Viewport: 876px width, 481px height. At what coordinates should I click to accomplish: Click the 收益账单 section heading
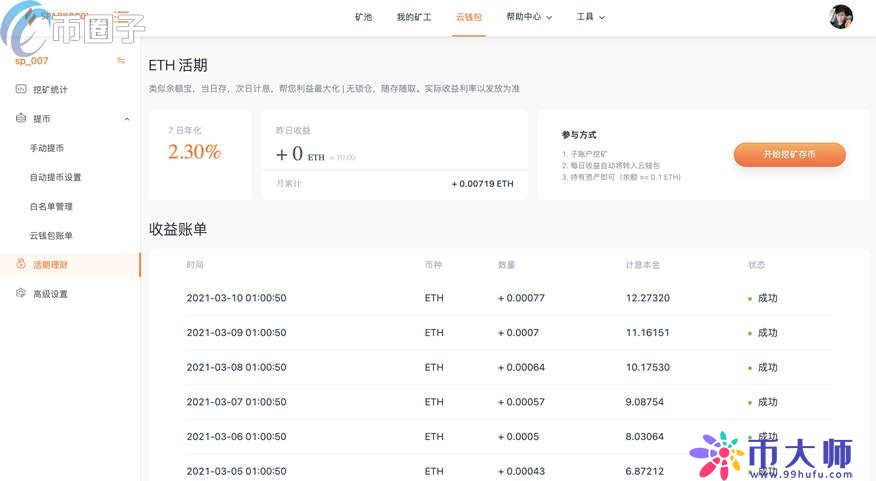click(178, 229)
